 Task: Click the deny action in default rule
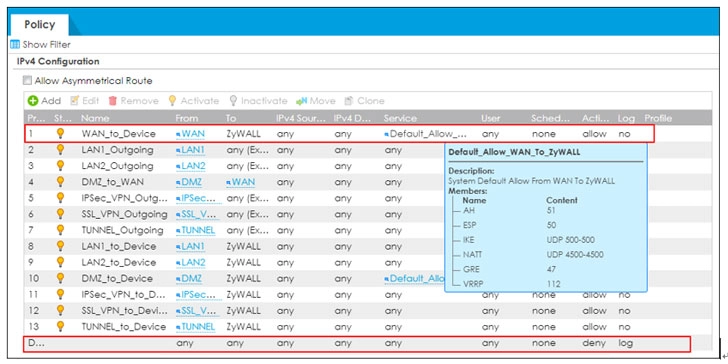(x=594, y=344)
